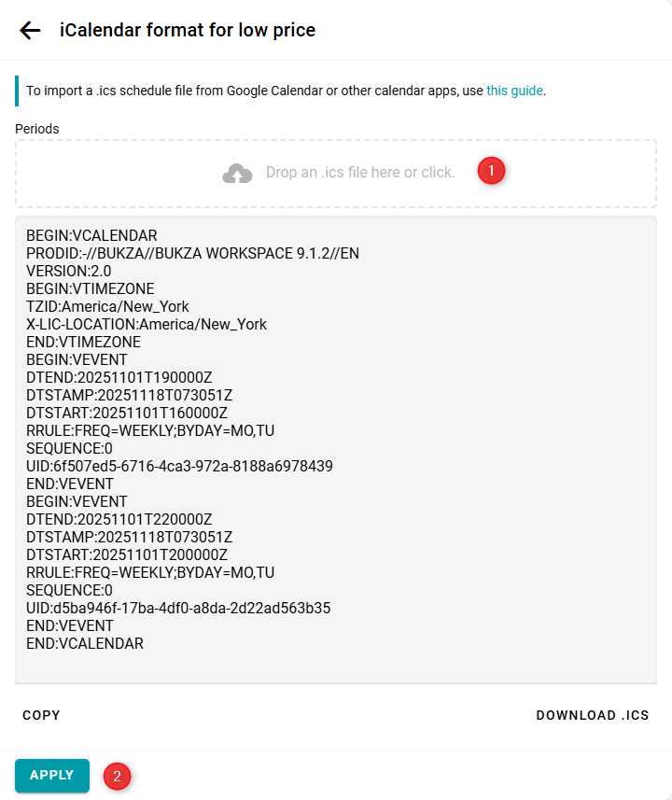Click the 'iCalendar format for low price' heading
This screenshot has height=800, width=672.
click(188, 30)
